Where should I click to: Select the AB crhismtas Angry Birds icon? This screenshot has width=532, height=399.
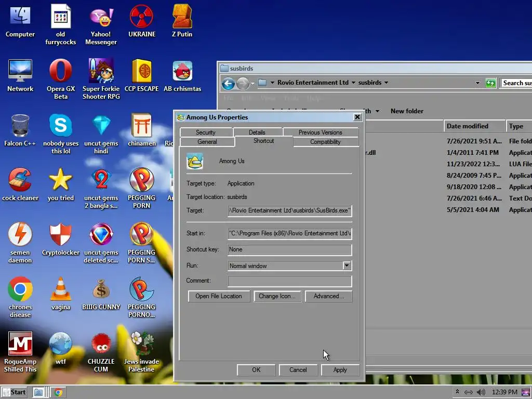click(182, 76)
